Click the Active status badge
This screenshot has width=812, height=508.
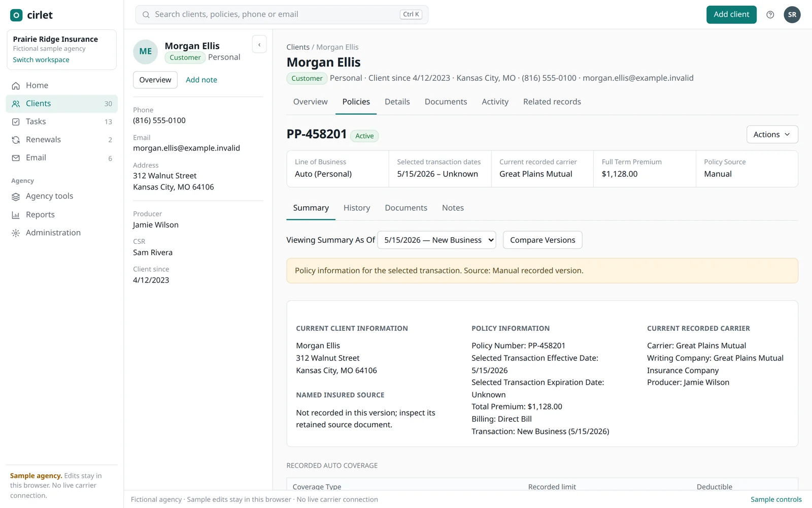pos(364,136)
